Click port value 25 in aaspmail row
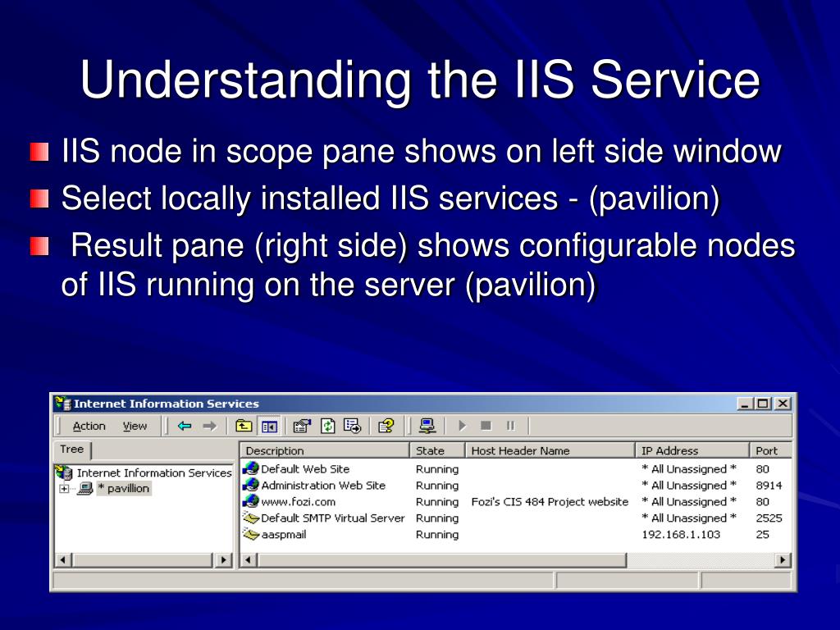This screenshot has height=630, width=840. 762,534
